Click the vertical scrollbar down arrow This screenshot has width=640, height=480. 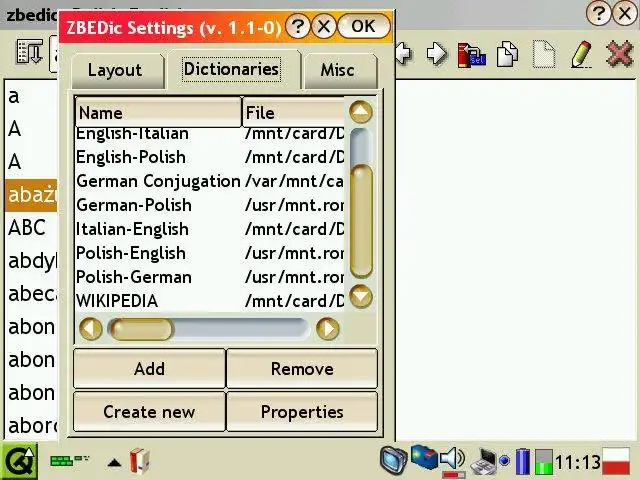(x=361, y=296)
